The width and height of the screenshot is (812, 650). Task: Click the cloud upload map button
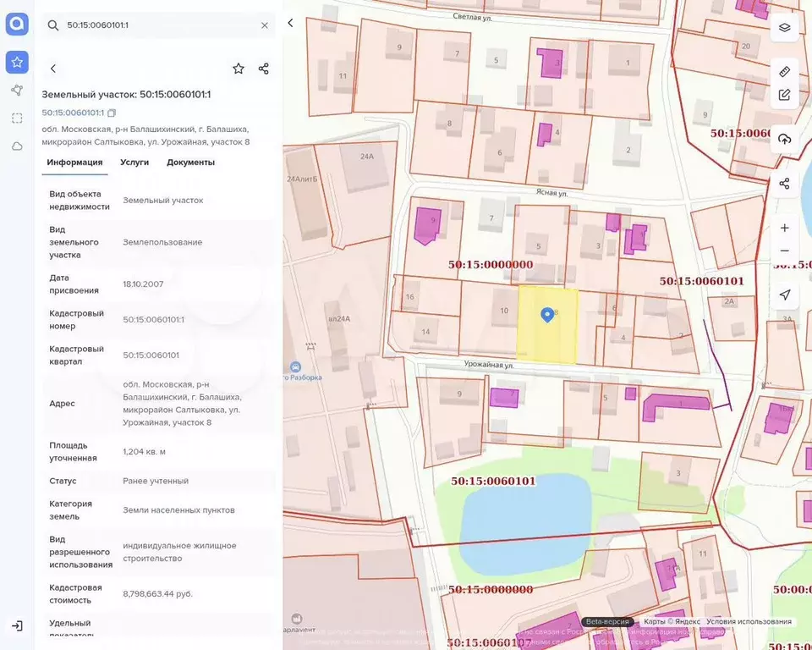[785, 139]
